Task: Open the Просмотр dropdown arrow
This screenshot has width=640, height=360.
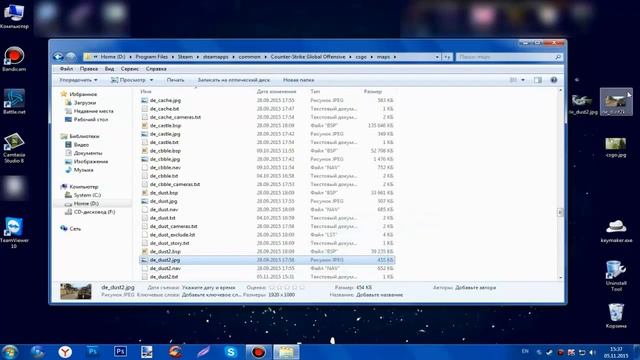Action: 151,80
